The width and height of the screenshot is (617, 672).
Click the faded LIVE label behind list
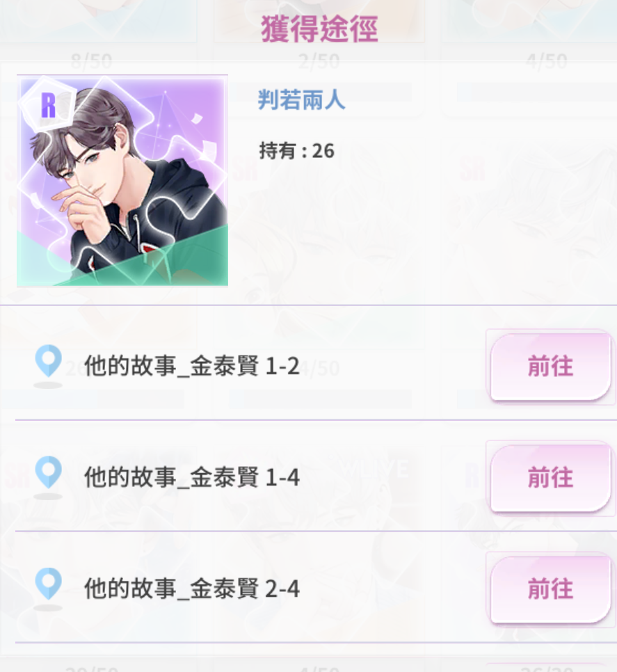377,470
